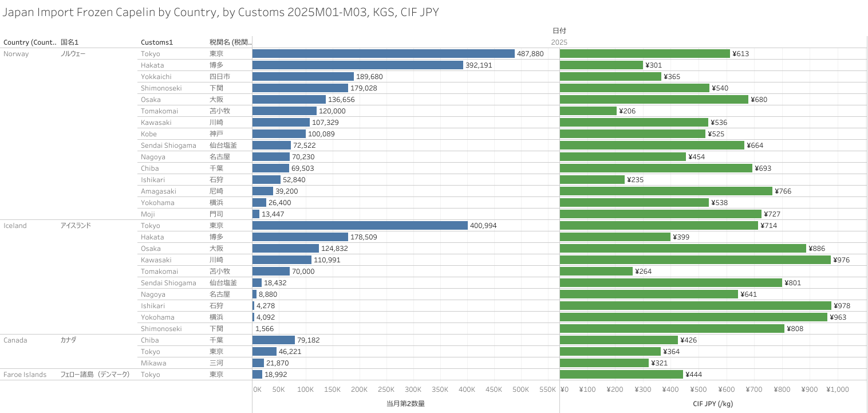Click the Amagasaki customs label
The image size is (868, 413).
[x=158, y=191]
